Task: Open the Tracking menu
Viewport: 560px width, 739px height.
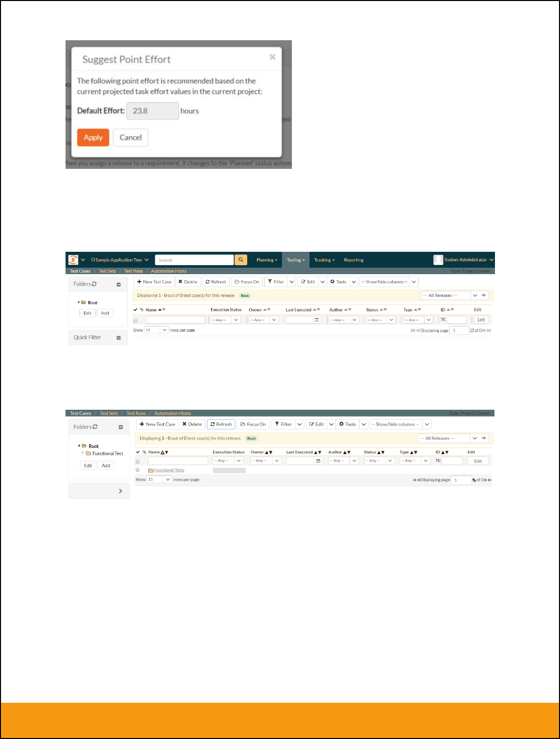Action: click(324, 260)
